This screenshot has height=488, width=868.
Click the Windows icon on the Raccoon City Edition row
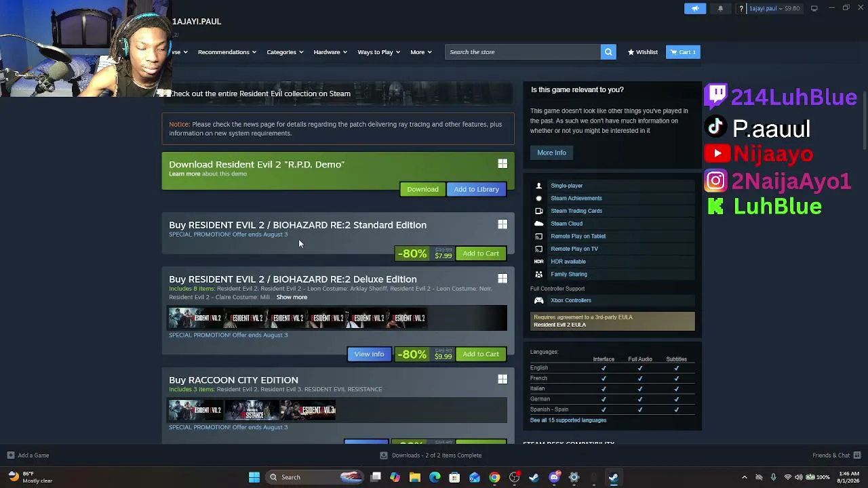pos(502,380)
